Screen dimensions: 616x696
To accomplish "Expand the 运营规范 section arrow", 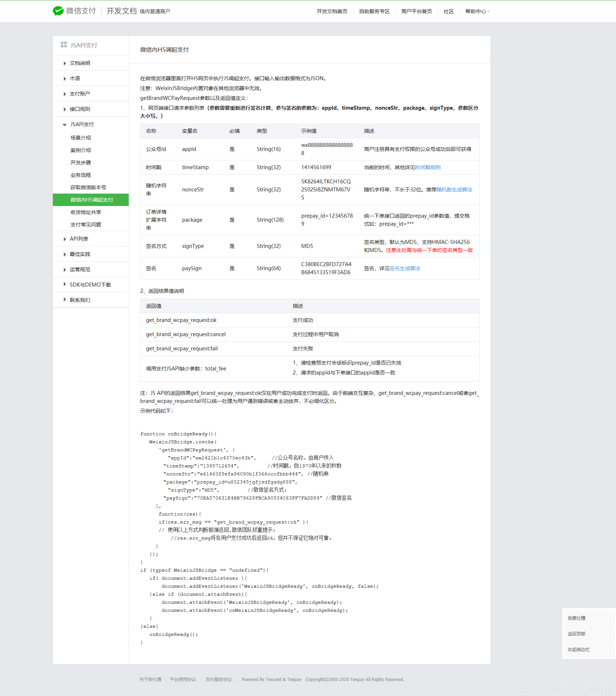I will (65, 270).
